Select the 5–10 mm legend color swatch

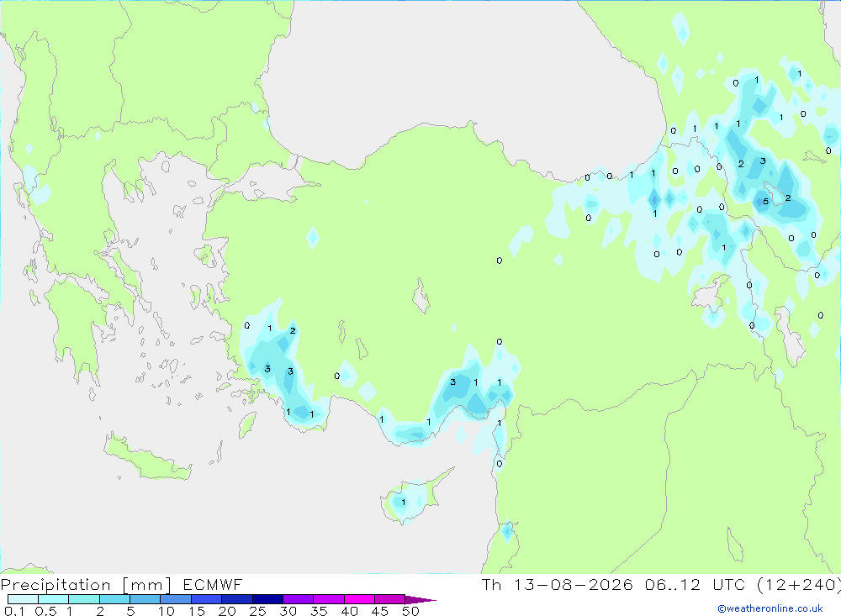coord(145,599)
